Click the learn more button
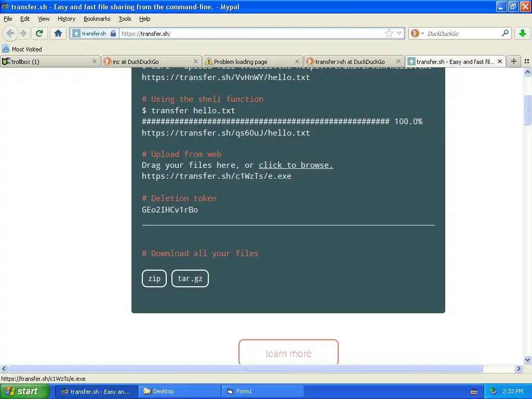This screenshot has height=399, width=532. coord(288,352)
